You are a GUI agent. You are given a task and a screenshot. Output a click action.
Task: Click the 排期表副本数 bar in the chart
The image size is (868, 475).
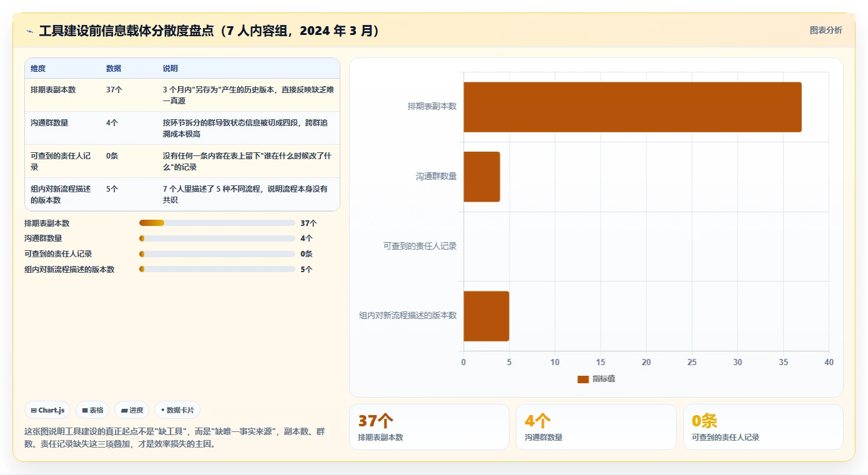pos(632,107)
